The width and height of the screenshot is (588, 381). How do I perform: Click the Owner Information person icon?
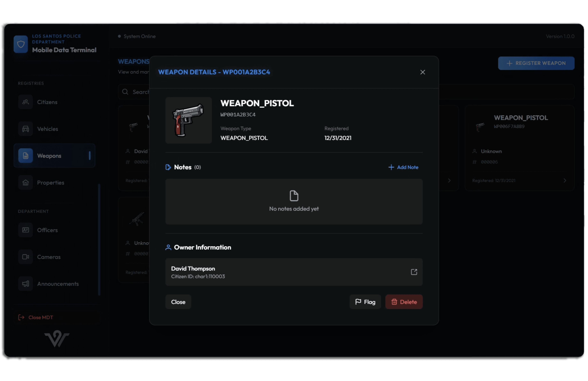(x=168, y=247)
